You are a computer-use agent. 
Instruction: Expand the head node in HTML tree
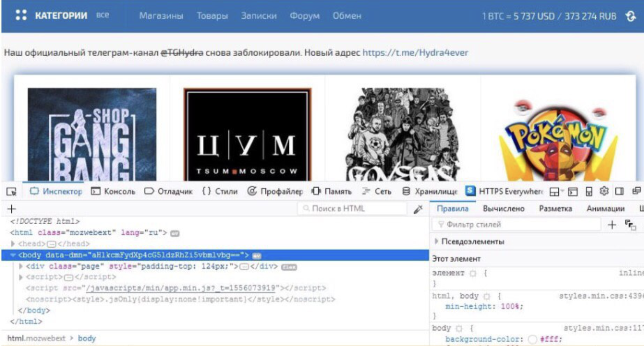click(13, 244)
